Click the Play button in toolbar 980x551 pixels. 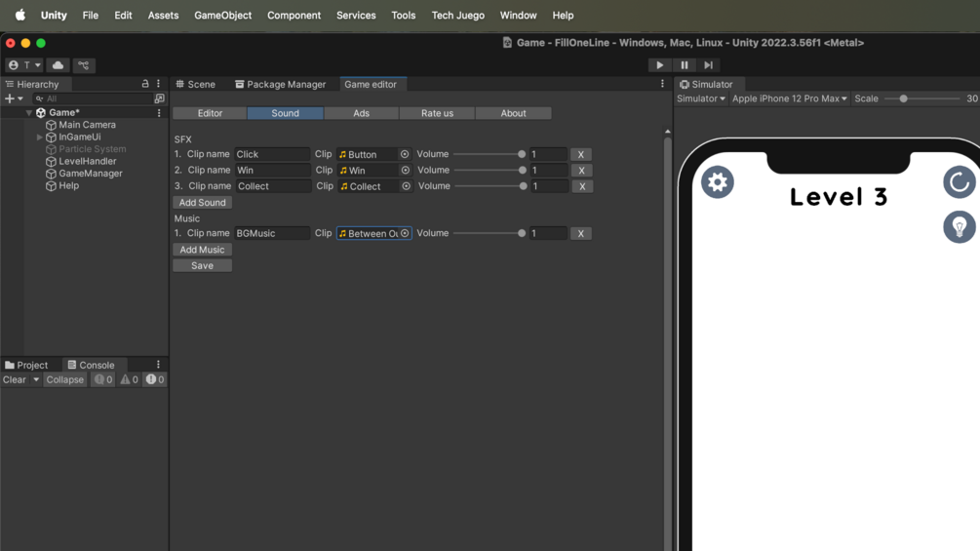tap(659, 65)
